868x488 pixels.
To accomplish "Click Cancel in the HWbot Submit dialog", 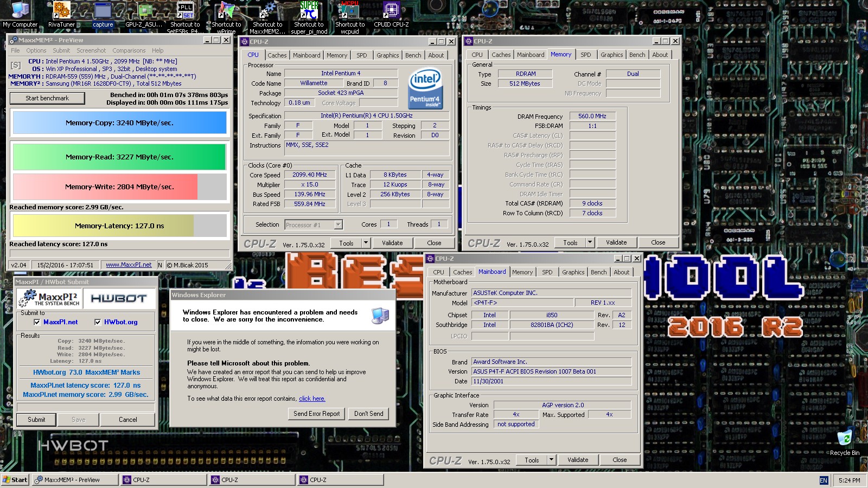I will 128,420.
